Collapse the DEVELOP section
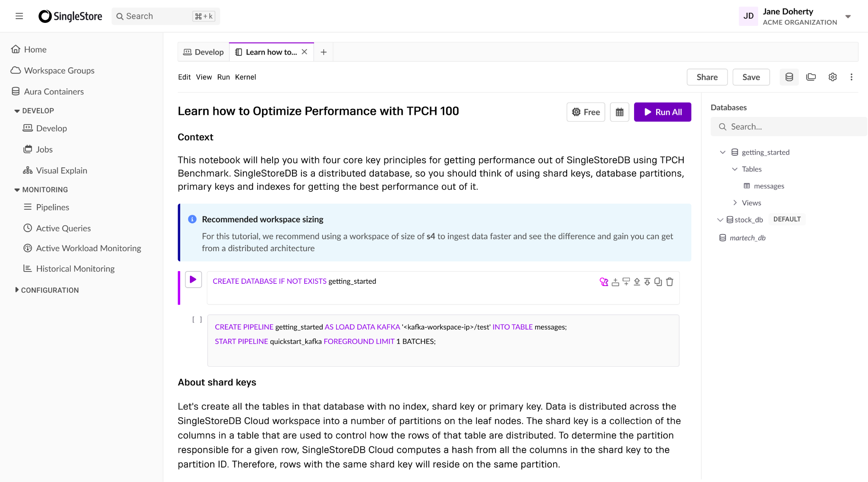868x482 pixels. tap(34, 111)
